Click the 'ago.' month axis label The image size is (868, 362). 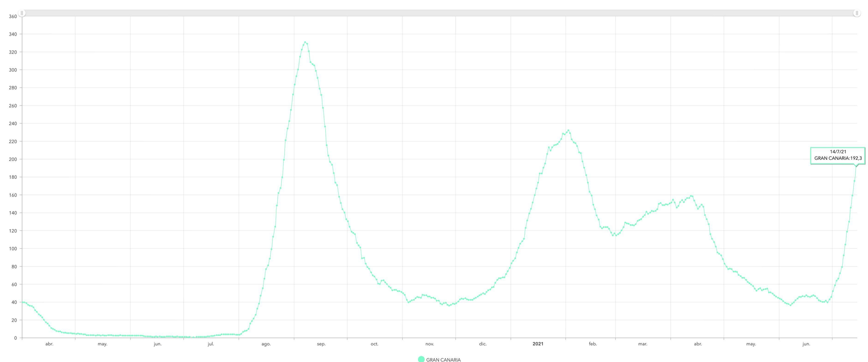coord(266,344)
